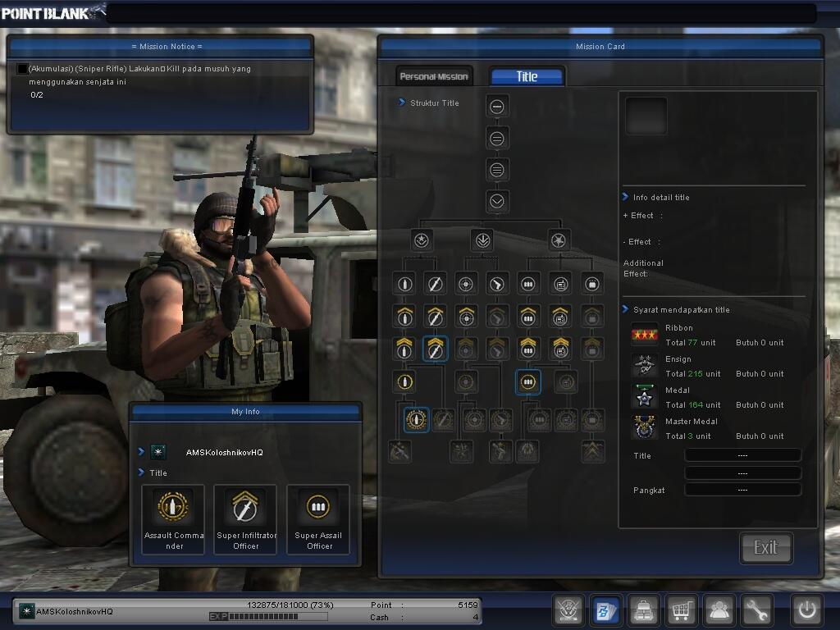Select the Super Infiltrator Officer title slot

[x=245, y=519]
